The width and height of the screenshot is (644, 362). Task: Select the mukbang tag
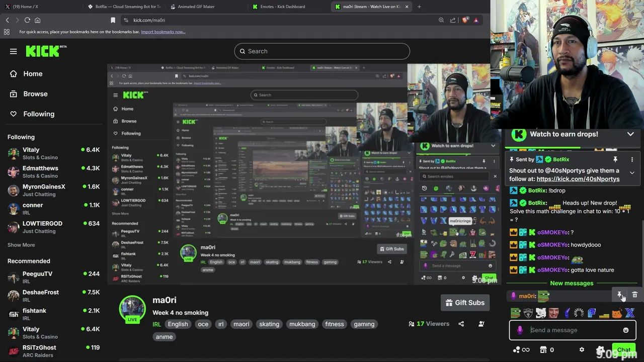[302, 324]
